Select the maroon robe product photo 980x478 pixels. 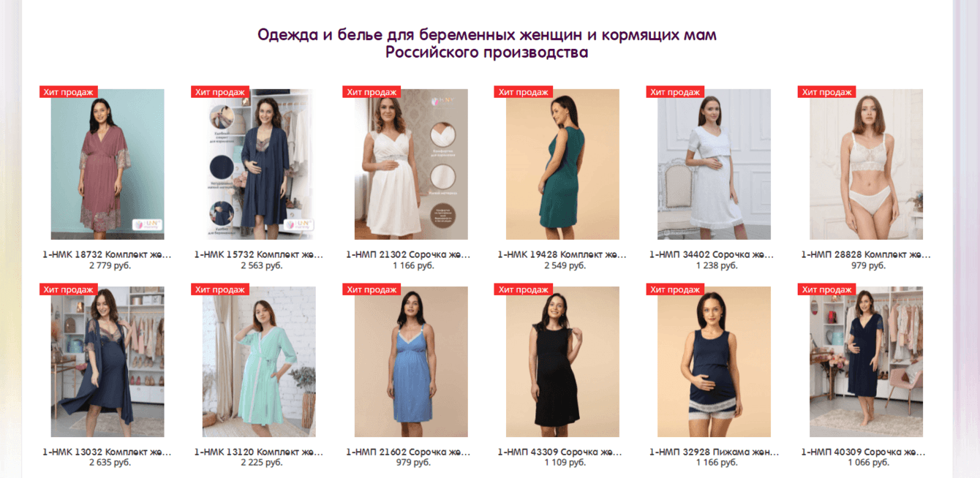click(x=108, y=164)
